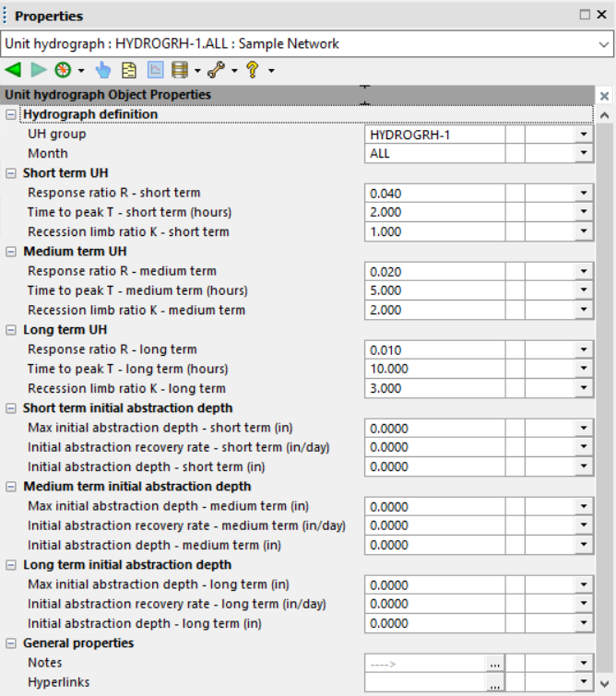Edit Recession limb ratio K long term 3.000
This screenshot has height=696, width=616.
click(435, 388)
